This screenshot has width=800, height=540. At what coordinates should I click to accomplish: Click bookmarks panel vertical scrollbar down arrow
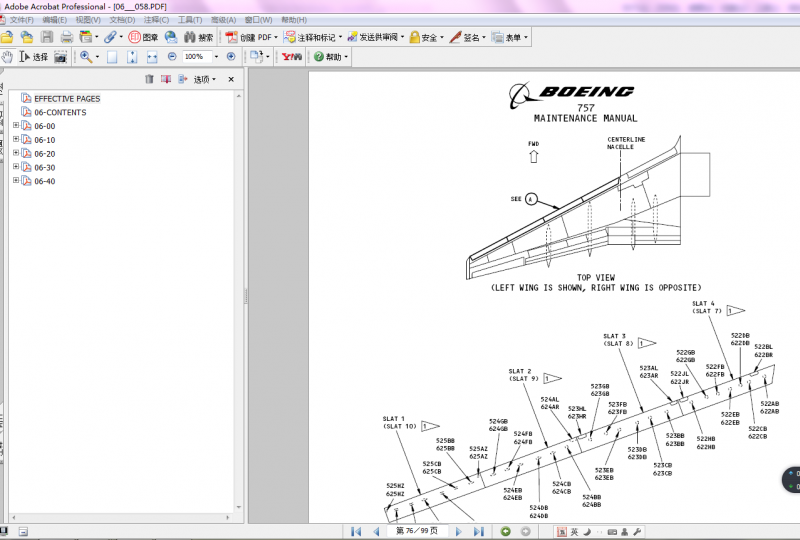[239, 507]
